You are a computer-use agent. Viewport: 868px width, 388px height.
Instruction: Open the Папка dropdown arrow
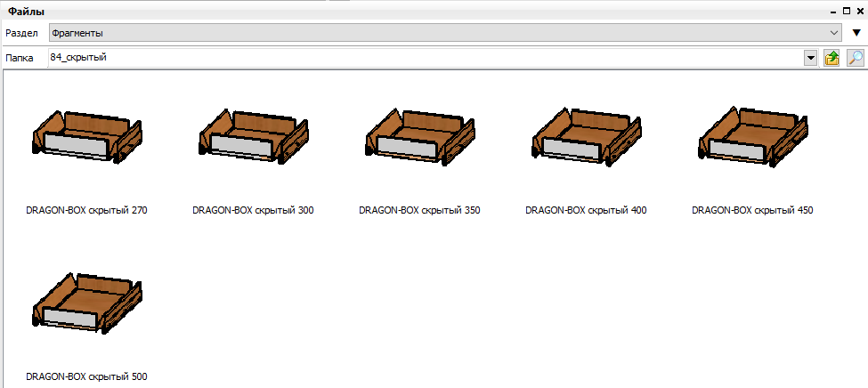(x=812, y=58)
